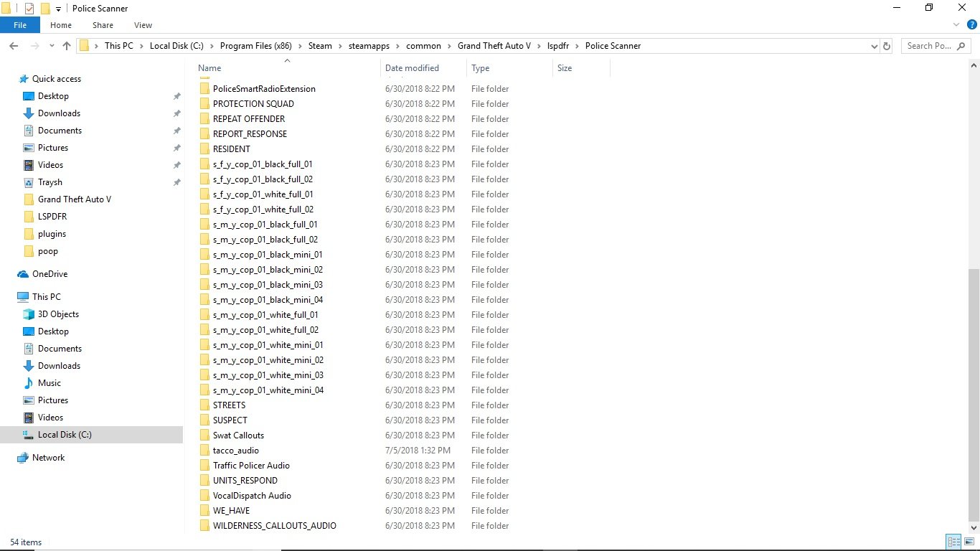Switch to the Share ribbon tab

click(x=103, y=25)
